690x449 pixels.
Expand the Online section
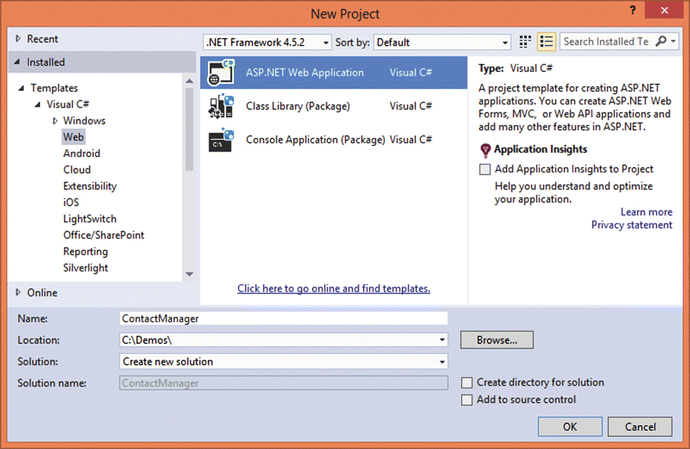(x=18, y=292)
